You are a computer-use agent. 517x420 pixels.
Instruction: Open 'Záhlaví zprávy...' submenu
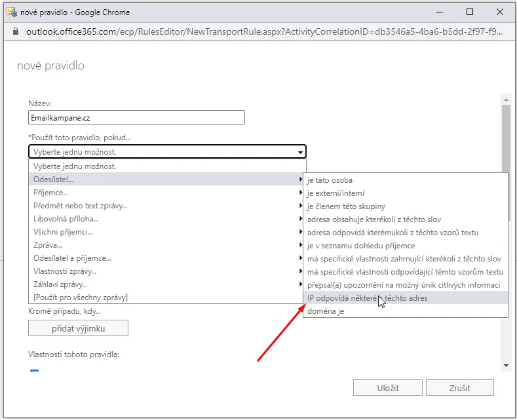coord(166,284)
